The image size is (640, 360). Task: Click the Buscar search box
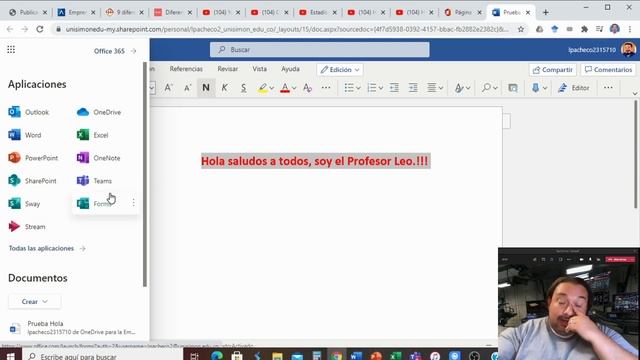[x=320, y=50]
